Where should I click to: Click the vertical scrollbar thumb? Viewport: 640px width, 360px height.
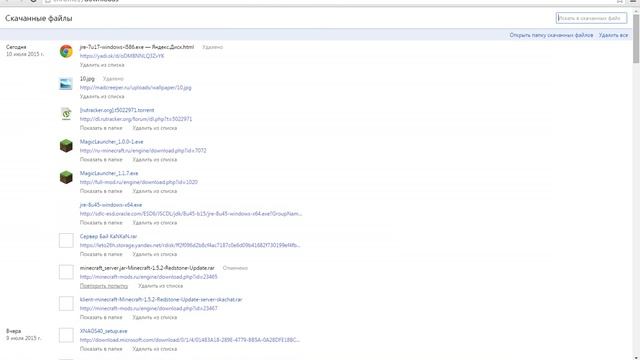(x=636, y=39)
